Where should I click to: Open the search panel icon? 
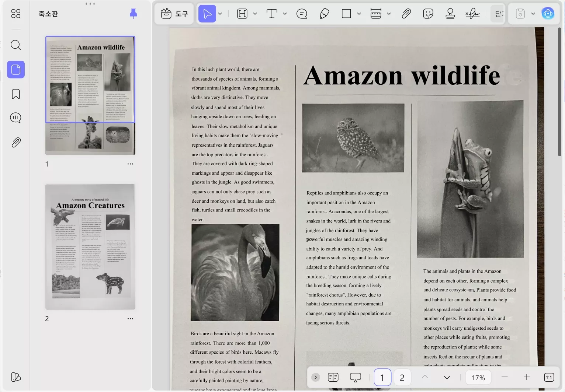15,45
